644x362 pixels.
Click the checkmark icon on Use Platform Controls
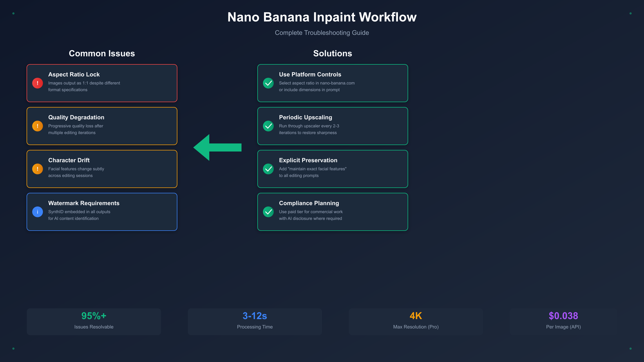[268, 83]
